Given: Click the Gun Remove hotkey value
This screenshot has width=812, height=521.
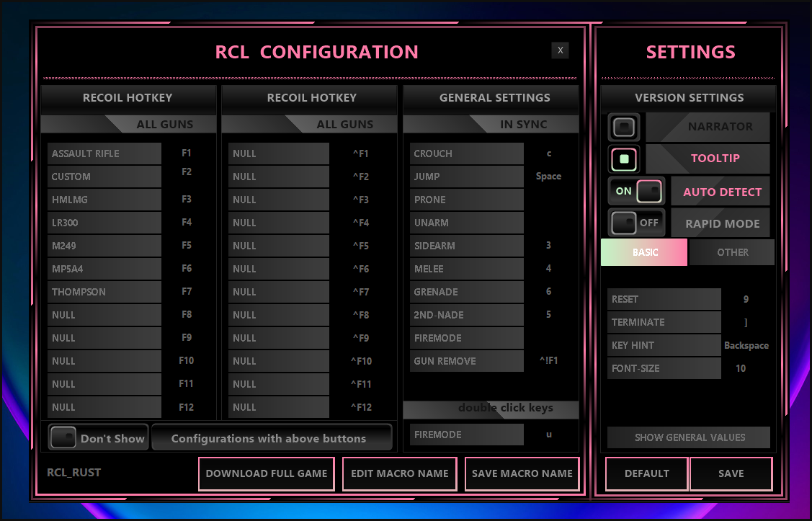Looking at the screenshot, I should (x=548, y=361).
